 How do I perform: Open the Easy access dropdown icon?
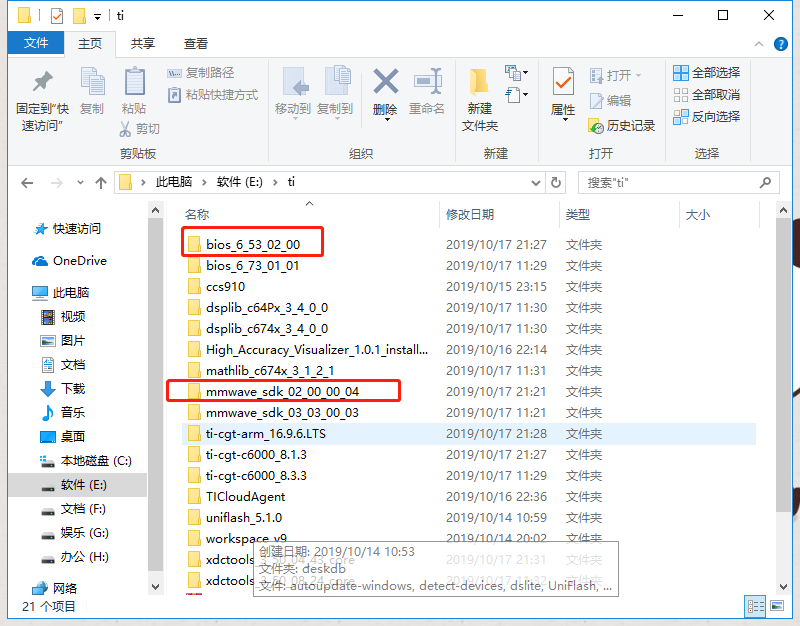(516, 95)
